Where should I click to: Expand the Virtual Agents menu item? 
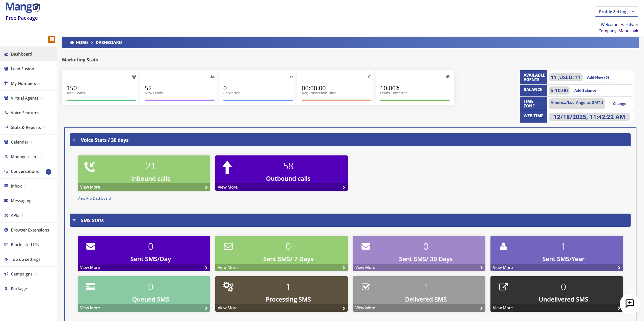click(25, 98)
